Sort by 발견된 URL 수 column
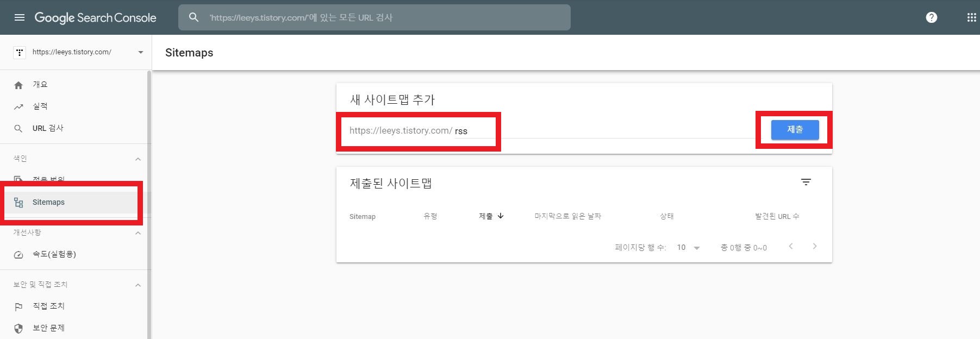 (x=777, y=216)
